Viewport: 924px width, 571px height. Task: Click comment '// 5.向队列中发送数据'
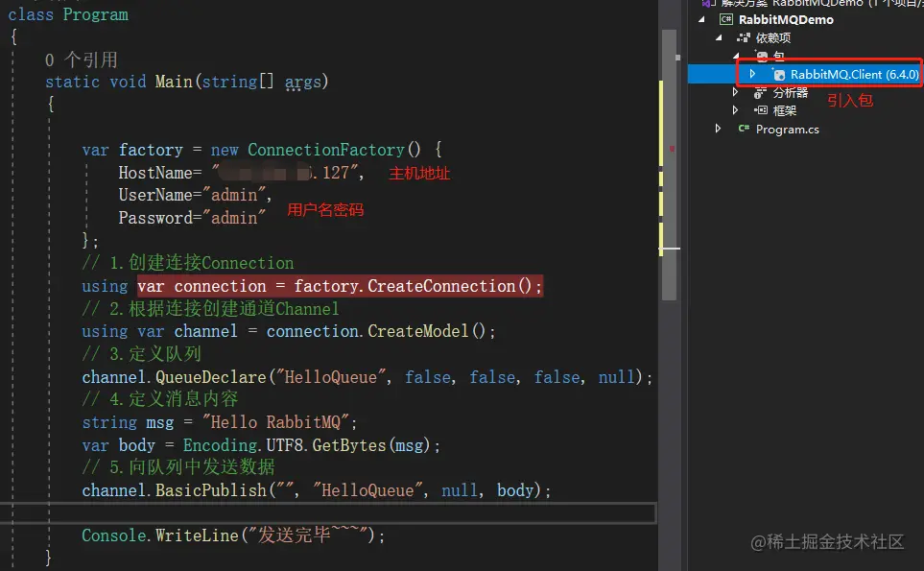tap(178, 467)
